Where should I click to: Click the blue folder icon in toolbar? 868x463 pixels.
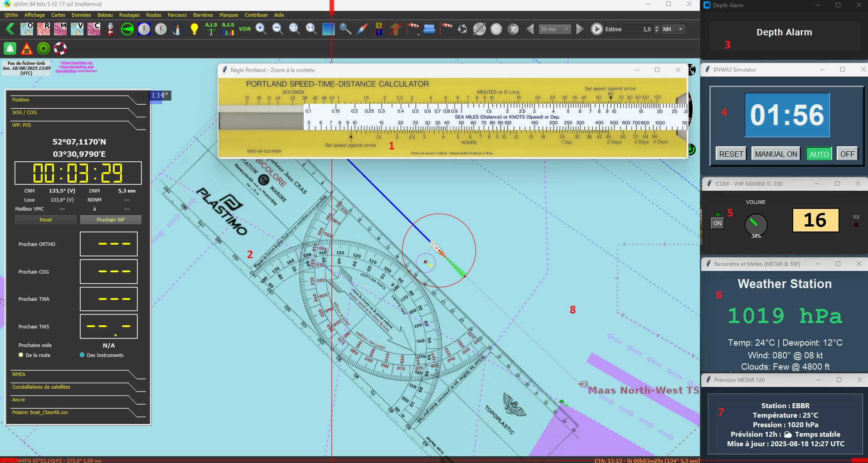click(429, 29)
